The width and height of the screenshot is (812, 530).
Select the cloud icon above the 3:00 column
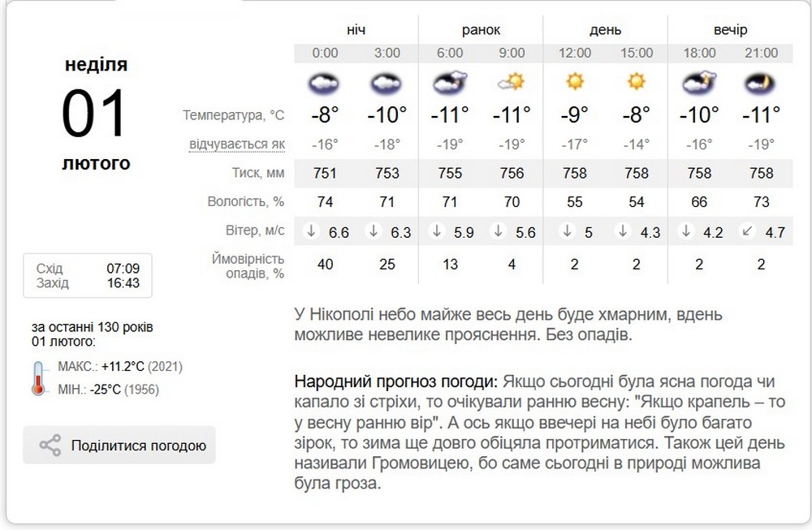(x=387, y=83)
